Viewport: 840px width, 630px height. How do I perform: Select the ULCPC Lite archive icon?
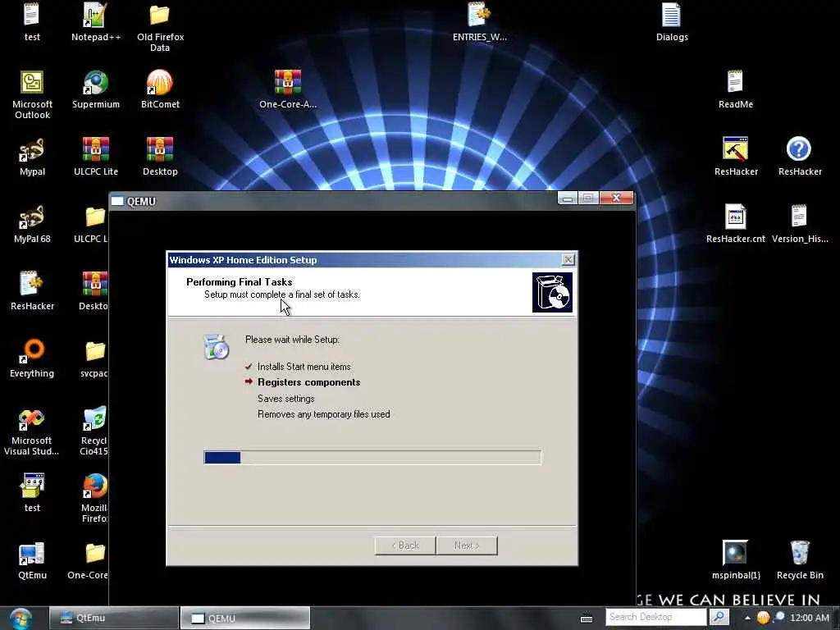pyautogui.click(x=95, y=157)
